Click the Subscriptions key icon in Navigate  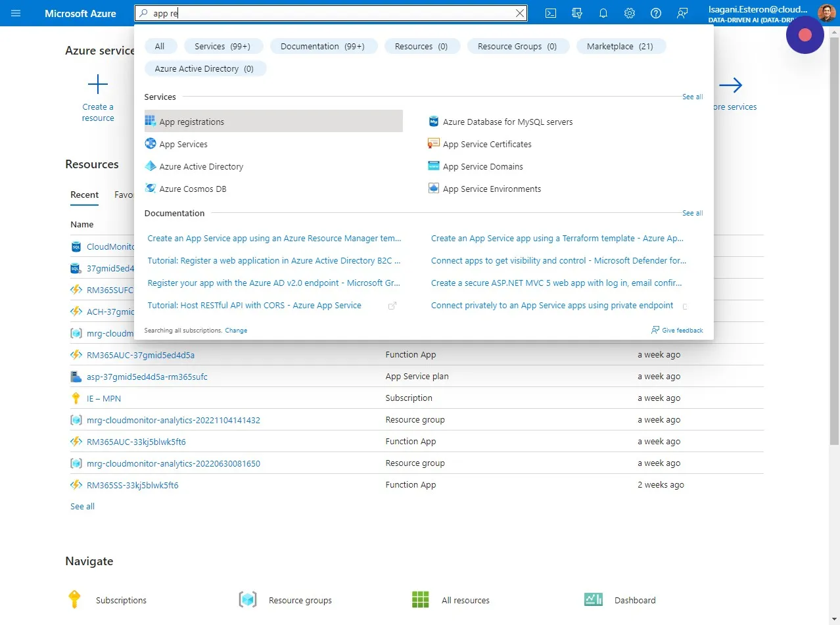74,599
